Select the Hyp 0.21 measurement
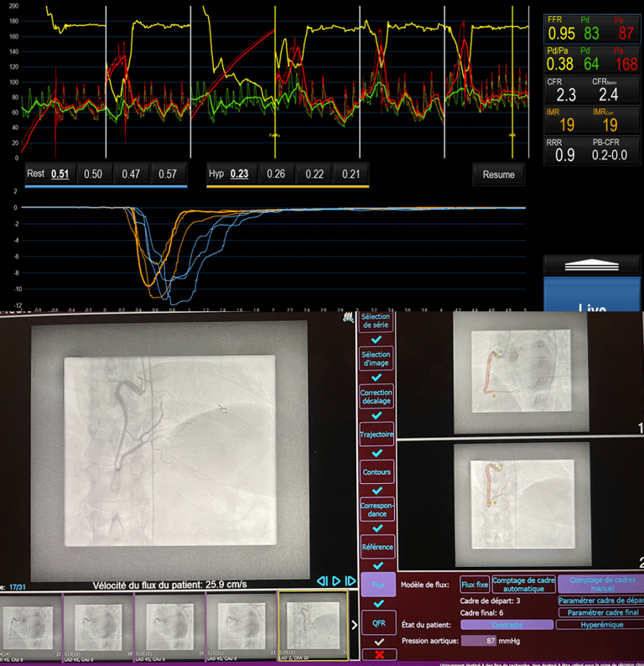Image resolution: width=644 pixels, height=666 pixels. (351, 174)
